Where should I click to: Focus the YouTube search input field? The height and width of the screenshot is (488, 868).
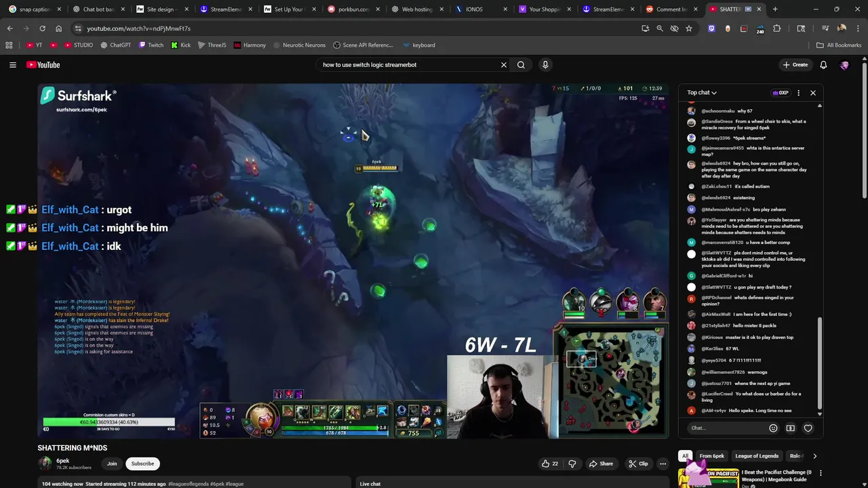(x=407, y=64)
